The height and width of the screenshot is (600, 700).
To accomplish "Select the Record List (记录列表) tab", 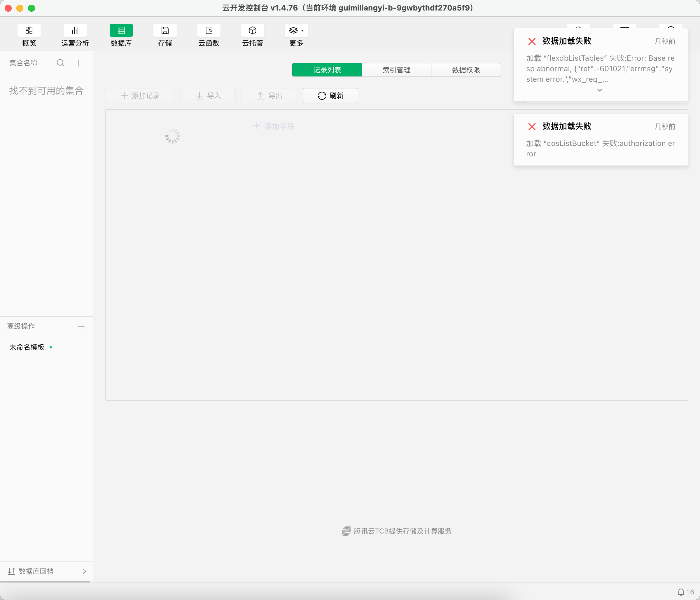I will point(327,70).
